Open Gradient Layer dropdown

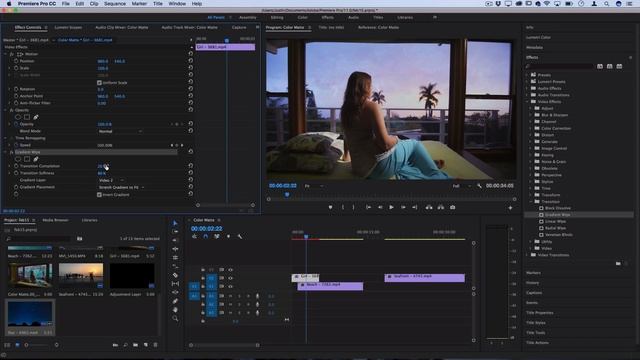(x=111, y=180)
